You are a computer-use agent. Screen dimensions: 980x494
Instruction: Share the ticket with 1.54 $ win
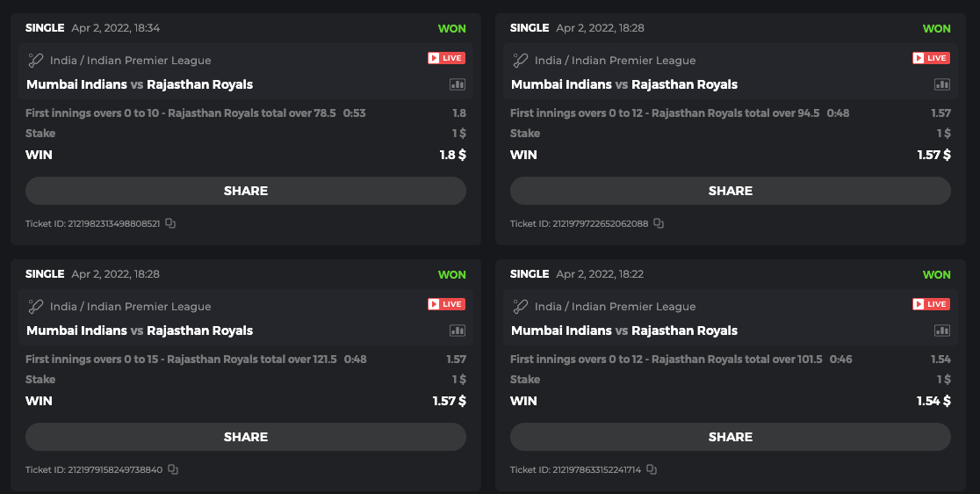(731, 437)
